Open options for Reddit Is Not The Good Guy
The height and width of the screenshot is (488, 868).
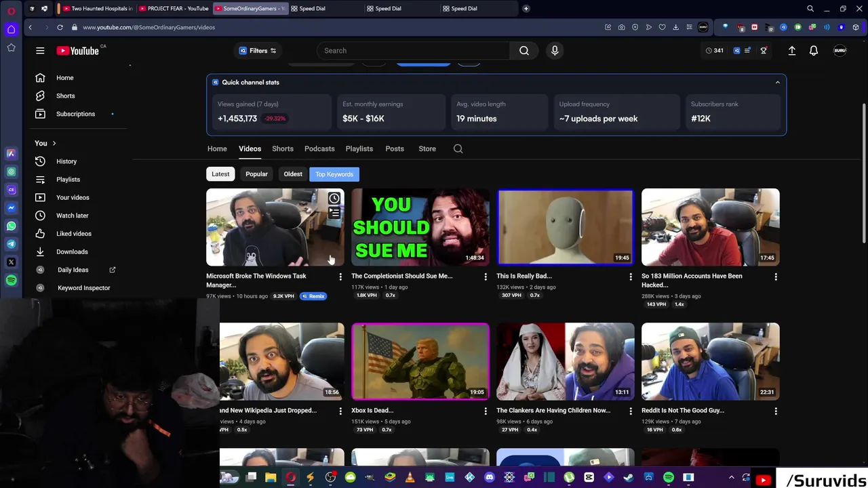coord(776,411)
